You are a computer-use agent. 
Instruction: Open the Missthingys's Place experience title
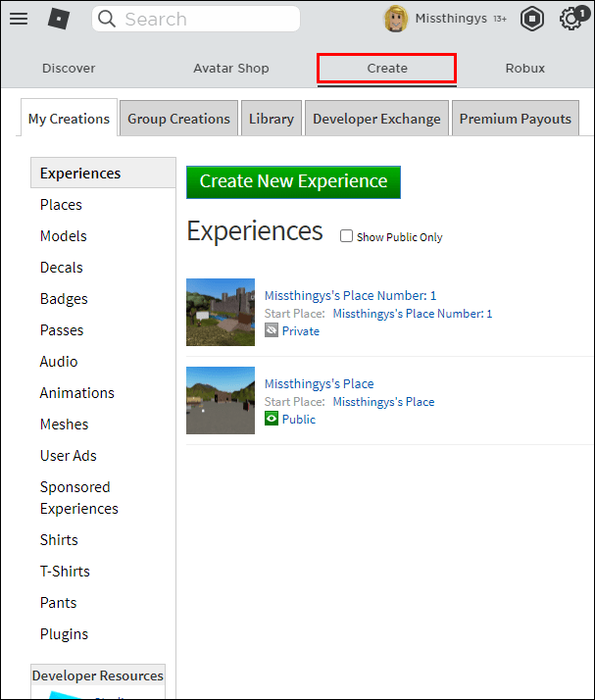click(x=320, y=384)
